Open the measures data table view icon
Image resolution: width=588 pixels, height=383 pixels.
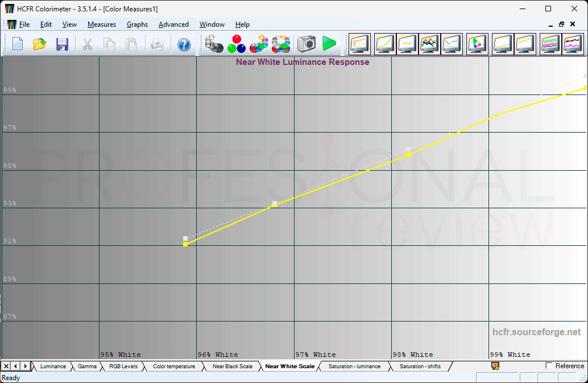[x=359, y=44]
